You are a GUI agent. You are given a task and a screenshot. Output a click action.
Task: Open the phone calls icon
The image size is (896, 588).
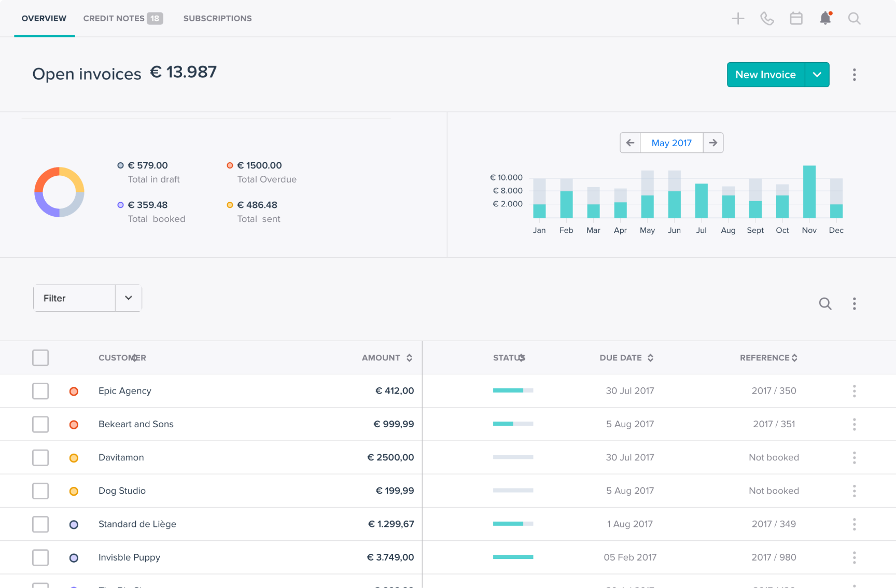767,19
